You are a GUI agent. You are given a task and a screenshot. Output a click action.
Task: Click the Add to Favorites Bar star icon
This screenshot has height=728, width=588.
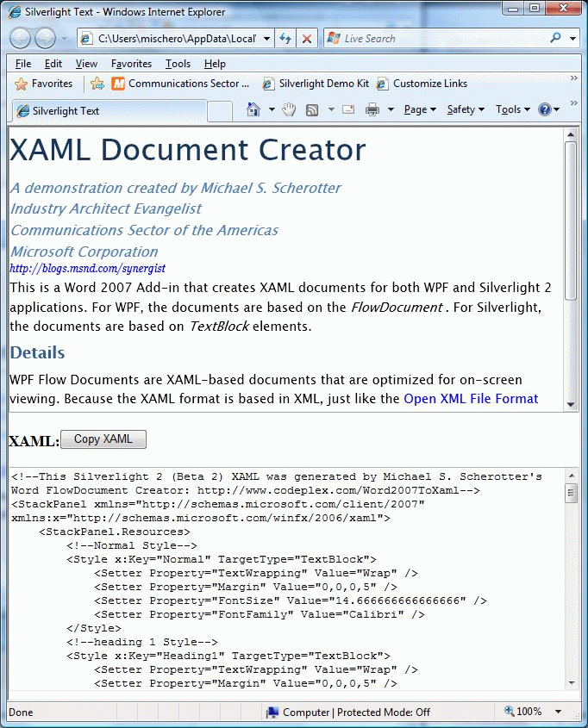pos(97,84)
